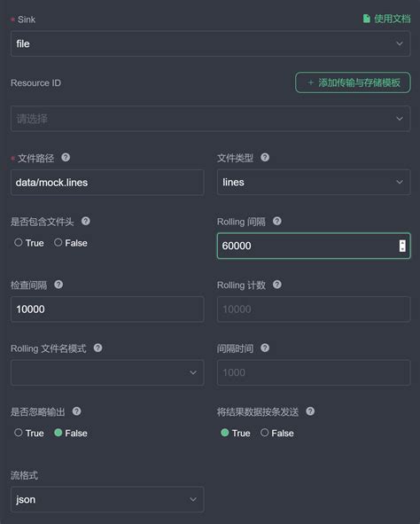Click the Rolling 间隔 number stepper arrows
This screenshot has width=420, height=524.
(402, 246)
